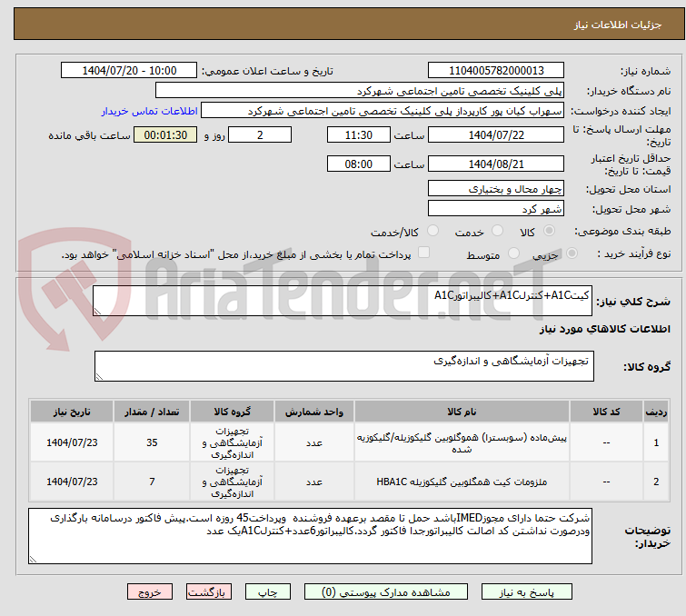Toggle the اسناد خزانه اسلامی payment checkbox

click(x=423, y=253)
